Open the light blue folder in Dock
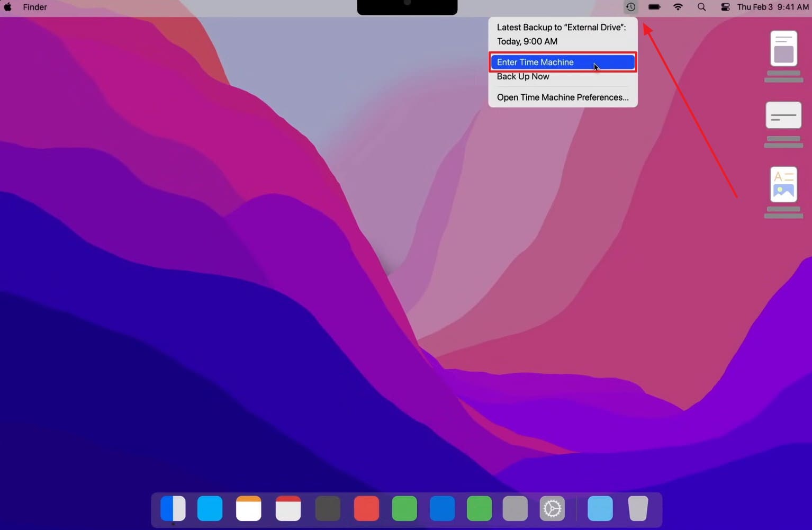This screenshot has width=812, height=530. [x=600, y=509]
